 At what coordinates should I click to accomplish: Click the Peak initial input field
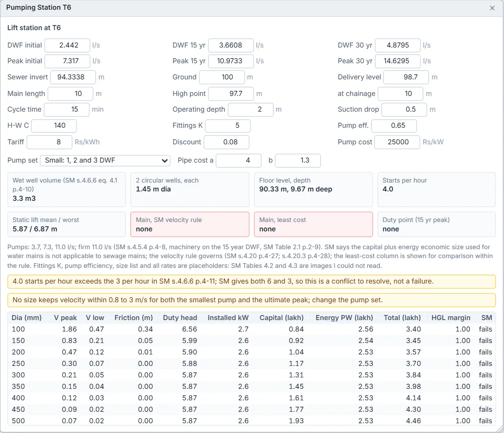pyautogui.click(x=67, y=61)
